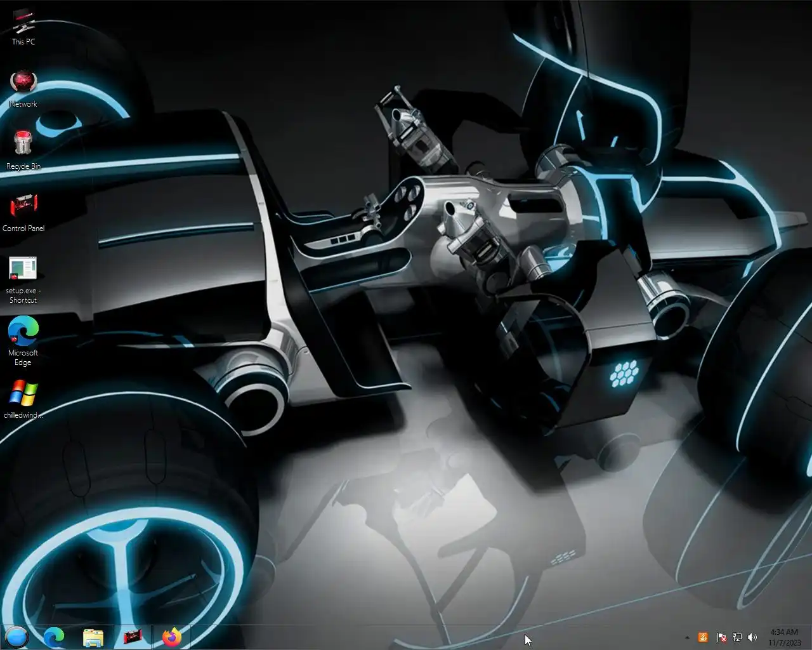Open the clock showing 4:34 AM
Viewport: 812px width, 650px height.
pos(784,637)
